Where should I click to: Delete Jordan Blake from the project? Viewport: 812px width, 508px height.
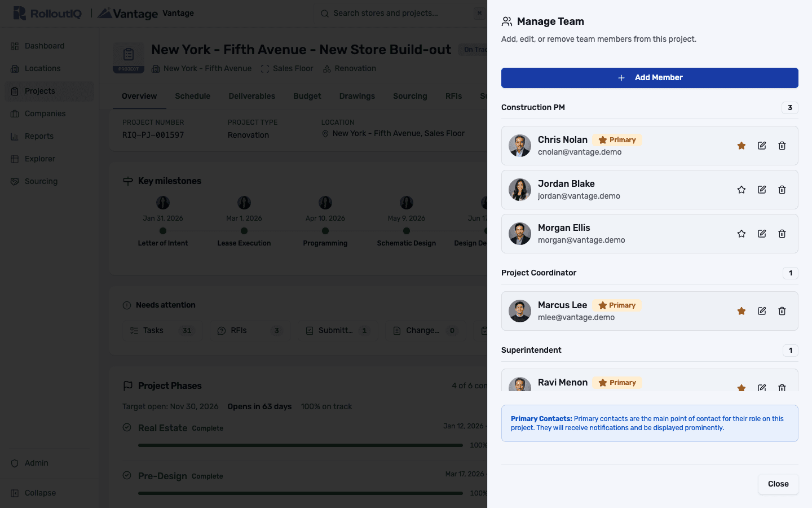(x=782, y=190)
